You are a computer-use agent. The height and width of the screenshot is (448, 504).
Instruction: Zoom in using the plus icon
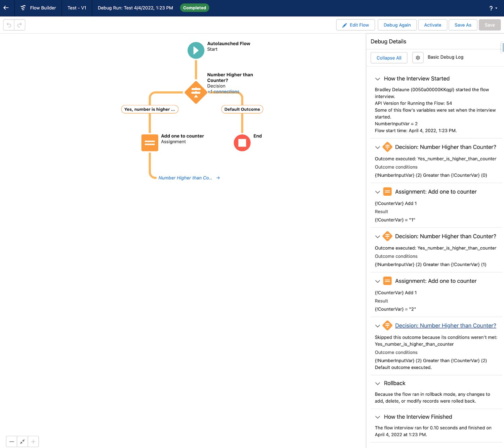pos(33,441)
